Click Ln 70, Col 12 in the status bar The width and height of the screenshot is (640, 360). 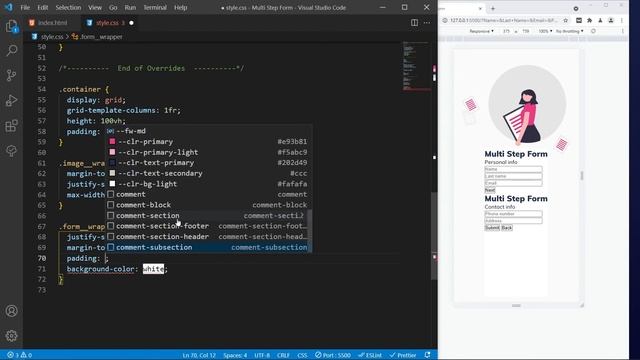tap(199, 355)
